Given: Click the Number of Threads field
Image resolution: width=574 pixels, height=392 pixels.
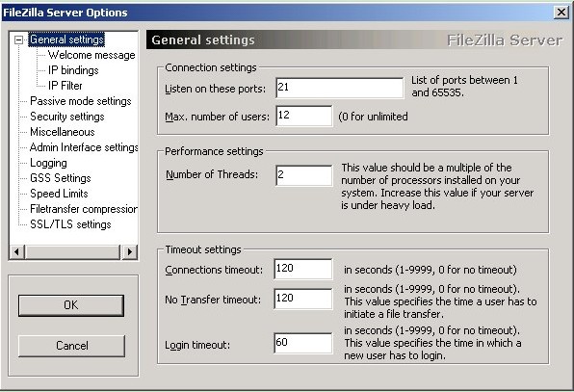Looking at the screenshot, I should coord(303,175).
